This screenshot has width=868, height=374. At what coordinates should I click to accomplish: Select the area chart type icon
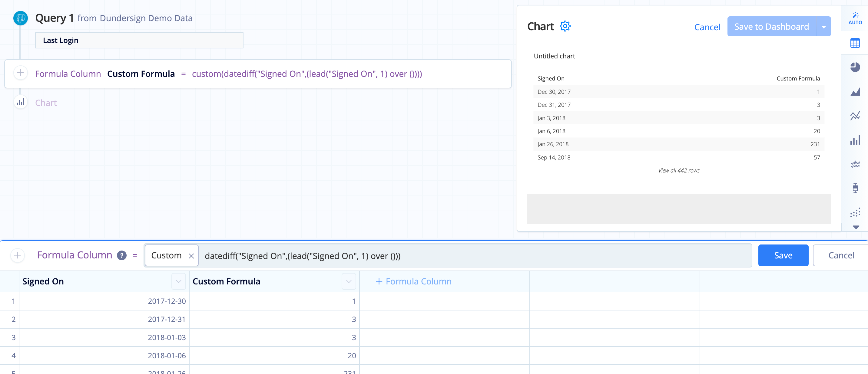(x=855, y=92)
